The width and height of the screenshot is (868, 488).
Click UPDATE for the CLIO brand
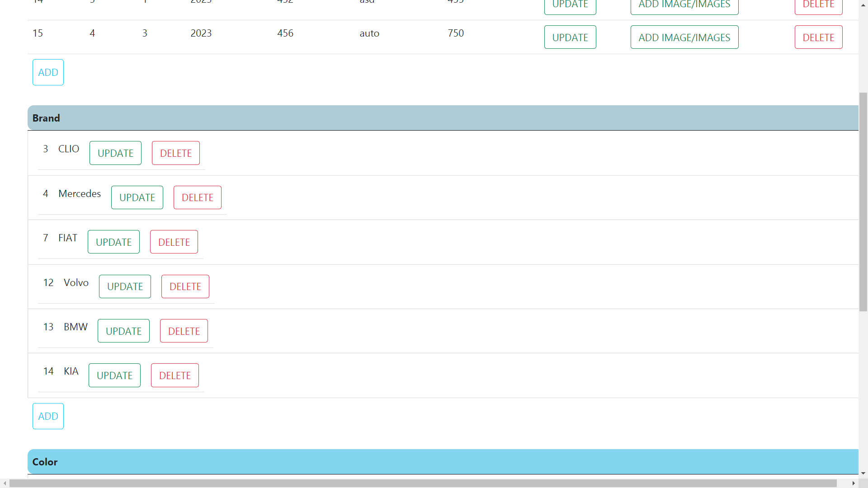tap(115, 153)
